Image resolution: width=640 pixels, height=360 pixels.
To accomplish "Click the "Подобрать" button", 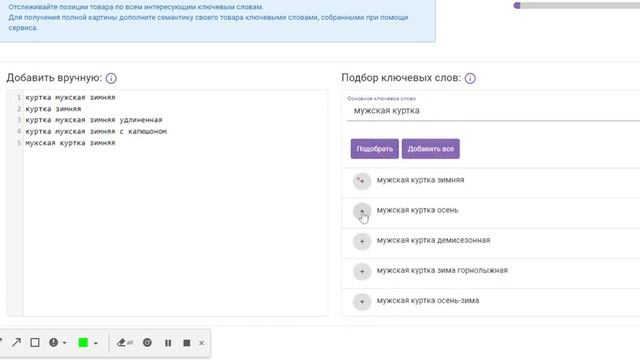I will [x=375, y=149].
